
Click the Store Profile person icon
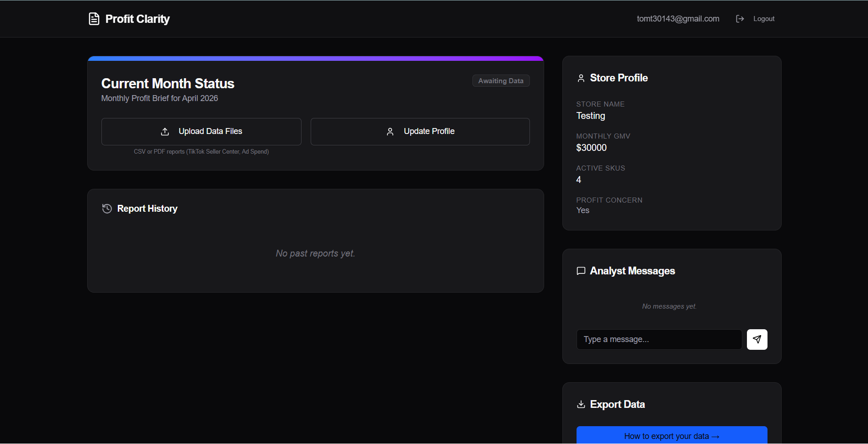pos(581,78)
